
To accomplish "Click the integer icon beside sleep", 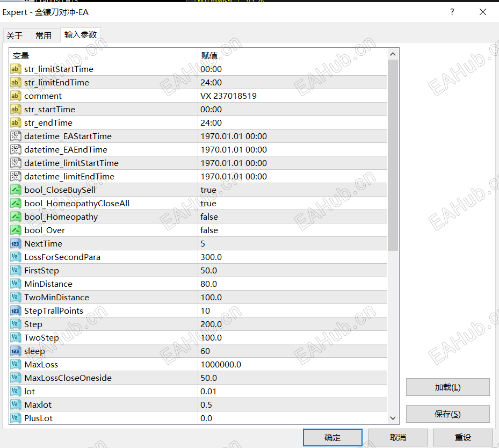I will [x=15, y=351].
